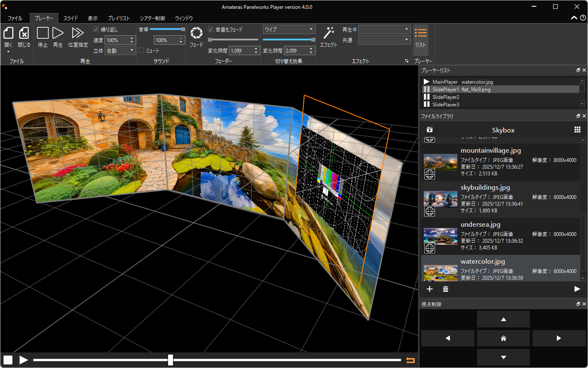Open the grid view icon in Skybox library header
Screen dimensions: 588x368
[x=577, y=130]
